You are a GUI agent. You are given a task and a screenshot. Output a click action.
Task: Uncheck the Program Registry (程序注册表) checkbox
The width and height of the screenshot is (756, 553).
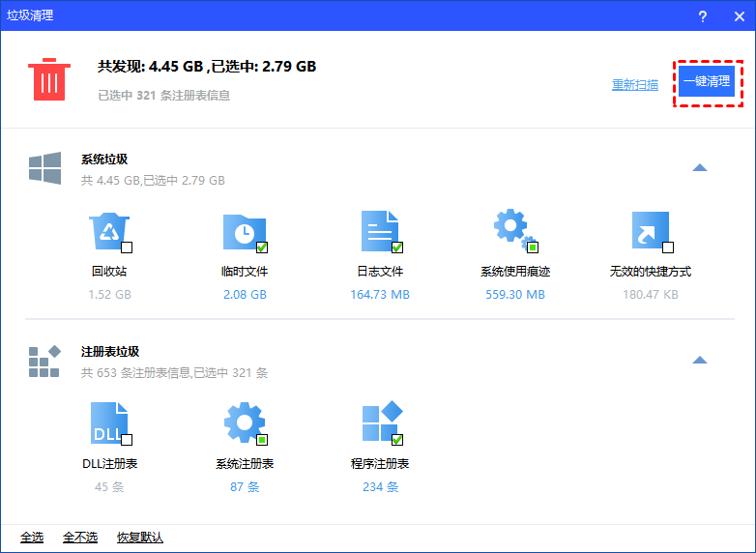[x=397, y=440]
